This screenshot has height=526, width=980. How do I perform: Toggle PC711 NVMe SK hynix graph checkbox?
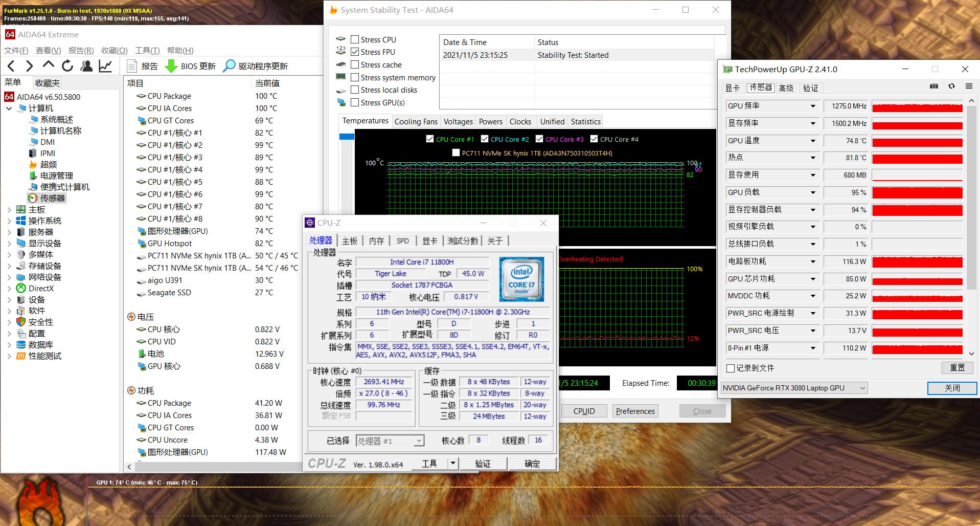pos(456,152)
